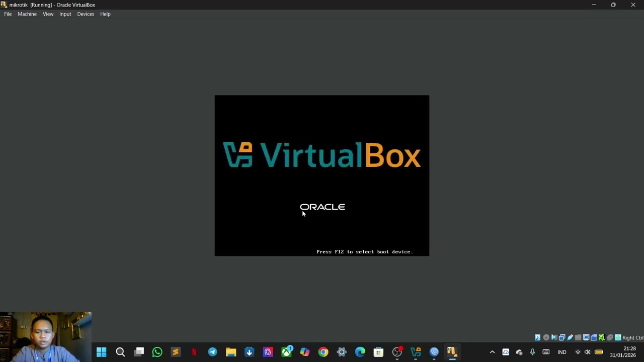The image size is (644, 362).
Task: Open Google Chrome from the taskbar
Action: pyautogui.click(x=323, y=352)
